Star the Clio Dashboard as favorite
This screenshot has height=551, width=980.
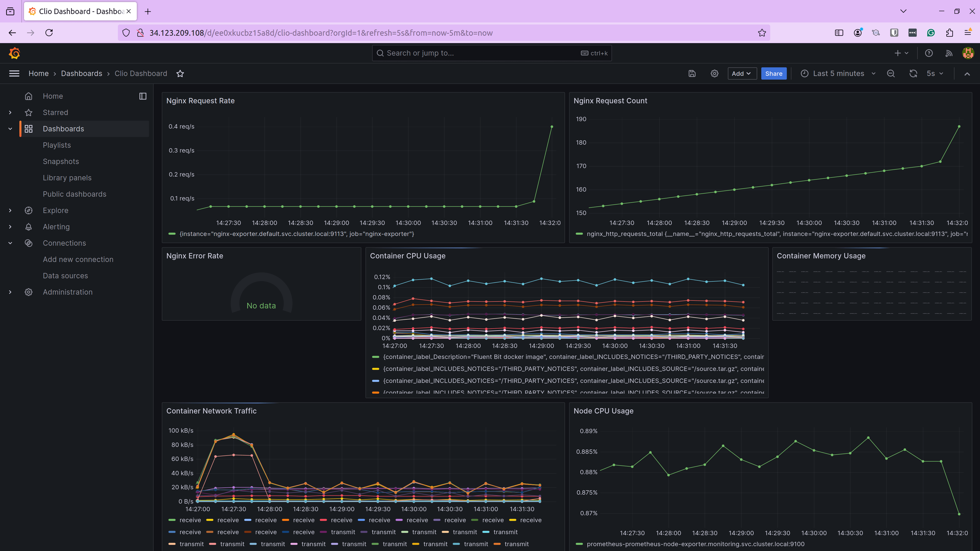click(180, 73)
